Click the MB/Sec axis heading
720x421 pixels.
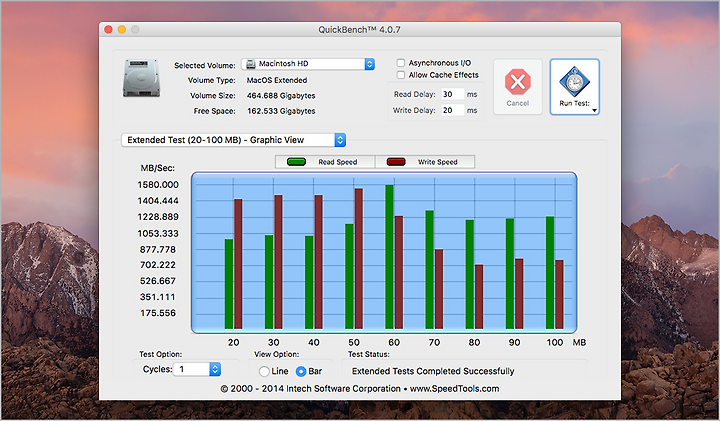pyautogui.click(x=158, y=168)
